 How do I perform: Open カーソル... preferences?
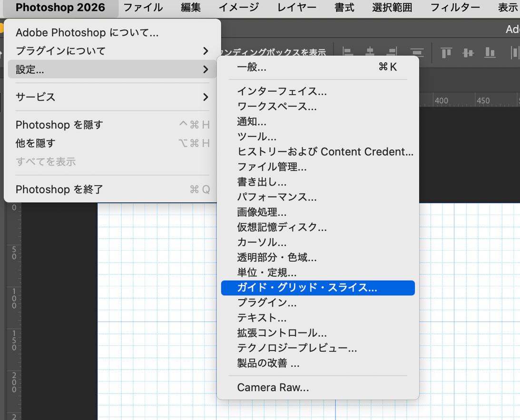[x=318, y=242]
